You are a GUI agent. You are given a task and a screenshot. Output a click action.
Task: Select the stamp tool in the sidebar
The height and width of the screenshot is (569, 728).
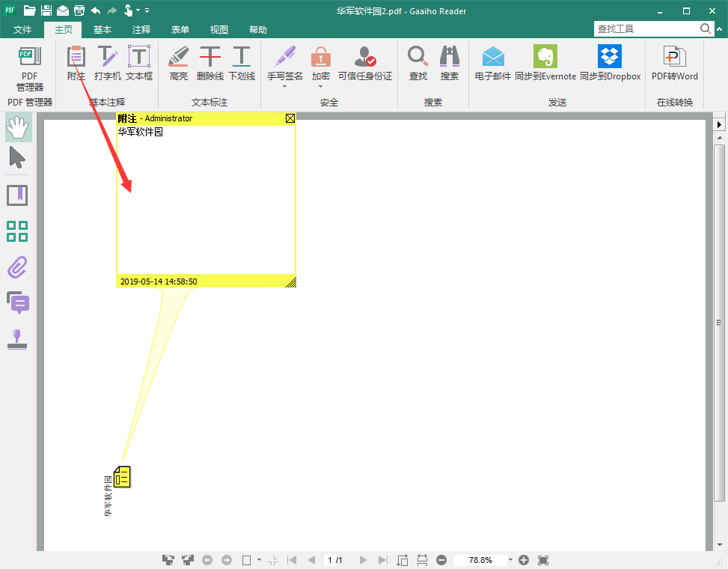[x=16, y=338]
